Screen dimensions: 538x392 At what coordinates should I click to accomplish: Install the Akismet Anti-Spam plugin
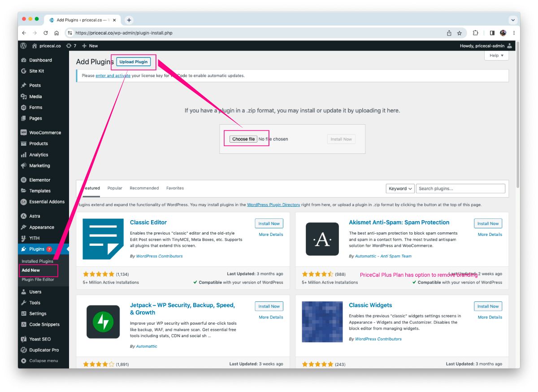(488, 223)
